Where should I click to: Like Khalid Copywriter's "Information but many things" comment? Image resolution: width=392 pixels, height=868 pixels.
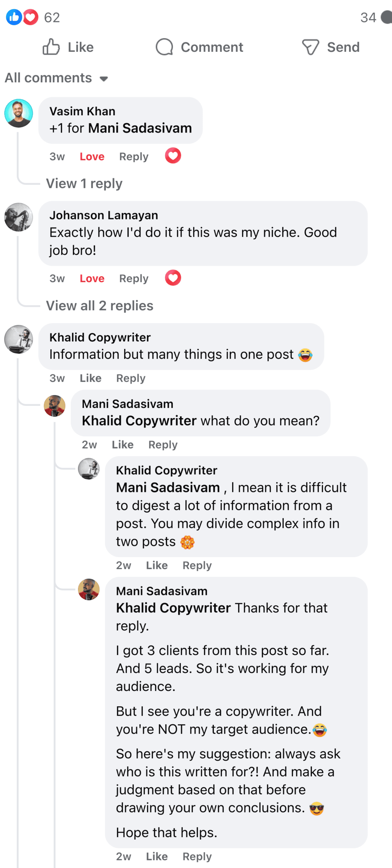(90, 378)
